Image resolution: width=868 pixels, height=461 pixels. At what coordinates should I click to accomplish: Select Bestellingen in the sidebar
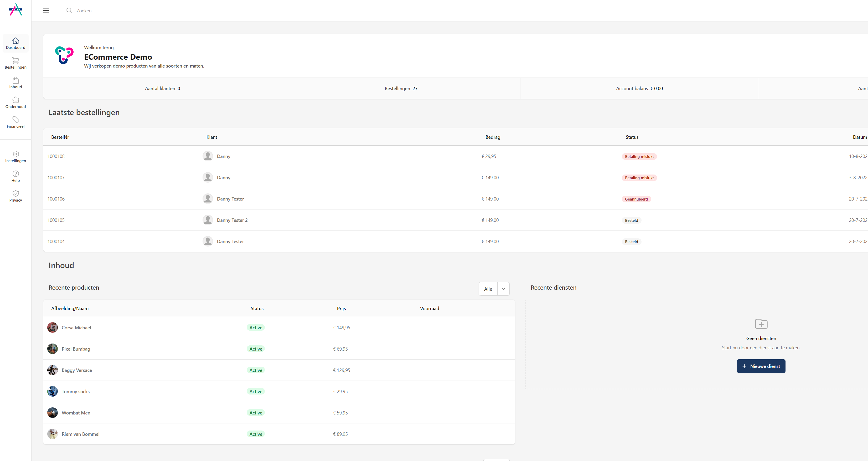[16, 63]
